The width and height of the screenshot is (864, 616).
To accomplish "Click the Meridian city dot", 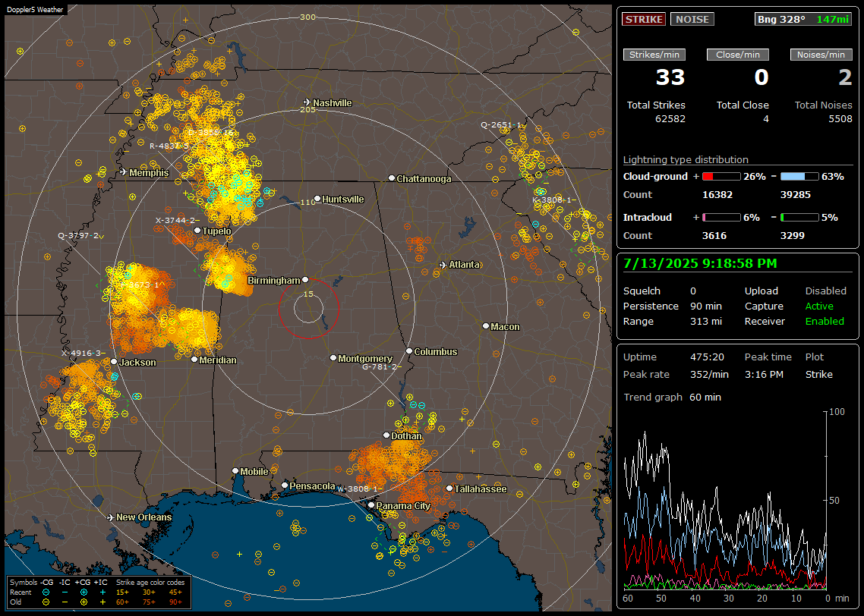I will (194, 360).
